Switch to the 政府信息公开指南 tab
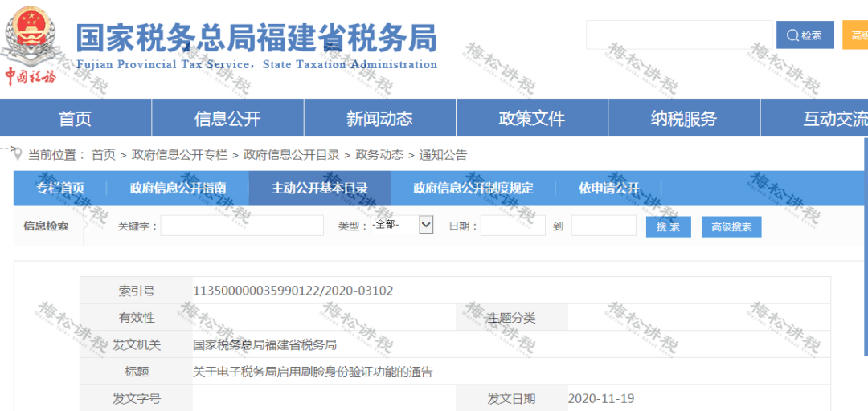868x411 pixels. pyautogui.click(x=178, y=188)
